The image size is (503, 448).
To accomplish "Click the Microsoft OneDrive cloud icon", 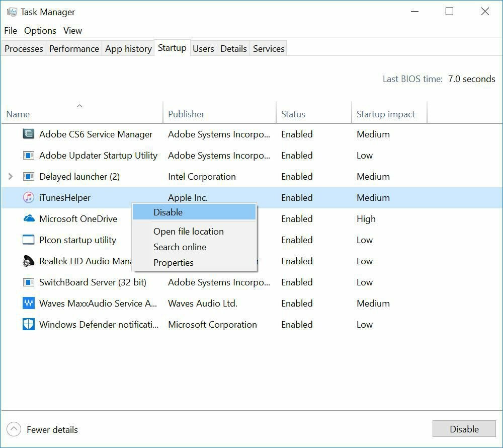I will 29,219.
